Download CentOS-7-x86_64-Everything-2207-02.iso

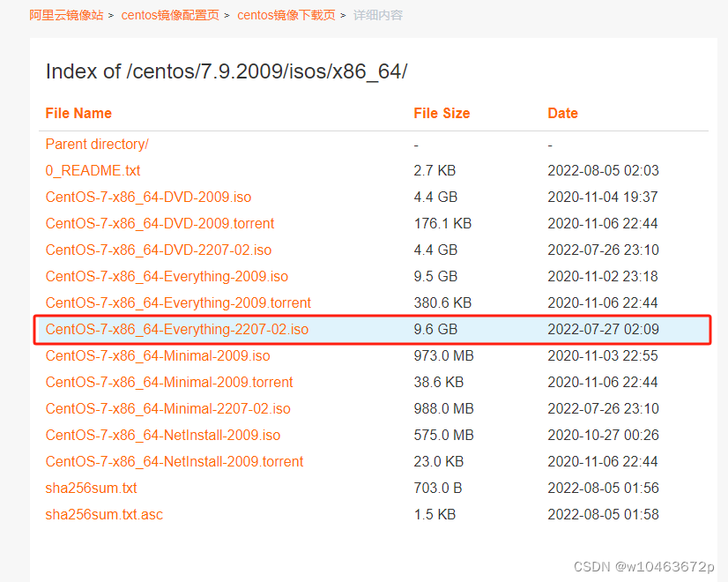[x=177, y=330]
